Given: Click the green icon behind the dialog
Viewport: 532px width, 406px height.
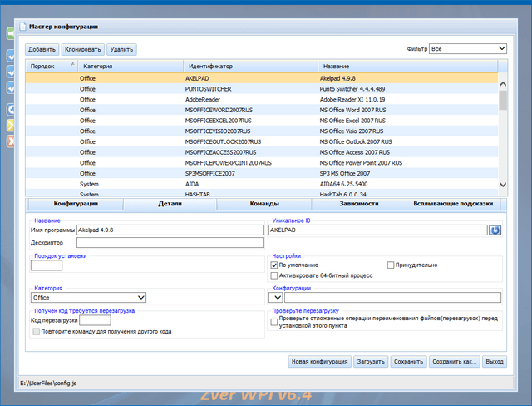Looking at the screenshot, I should coord(10,34).
